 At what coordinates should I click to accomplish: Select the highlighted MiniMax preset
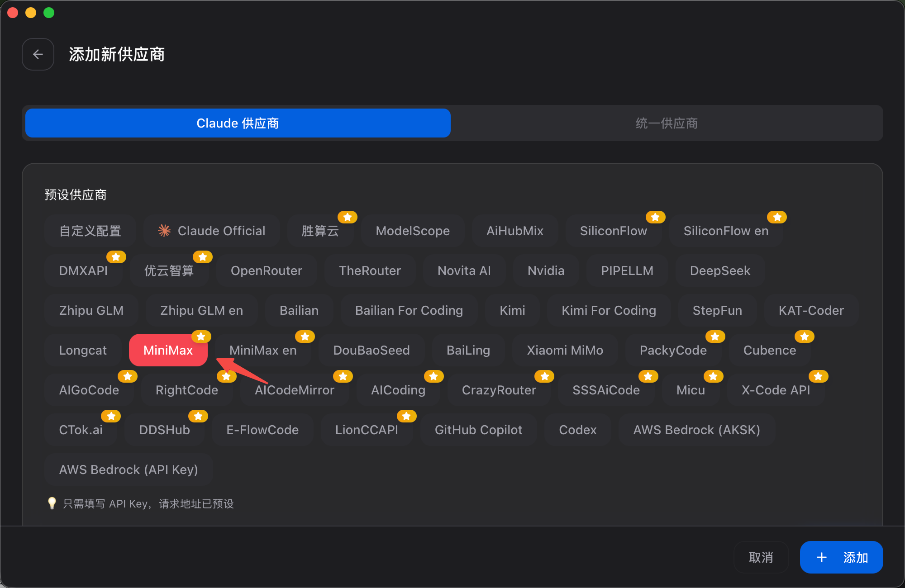pyautogui.click(x=168, y=350)
